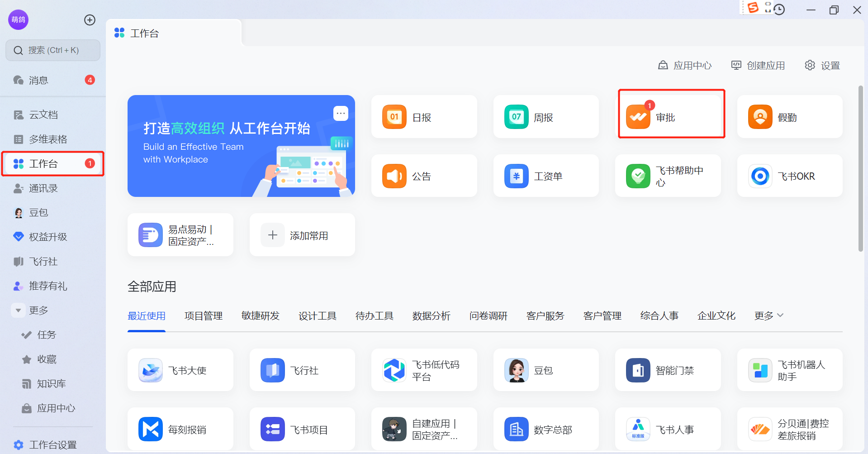Open the 日报 daily report app
Screen dimensions: 868x454
(x=424, y=117)
